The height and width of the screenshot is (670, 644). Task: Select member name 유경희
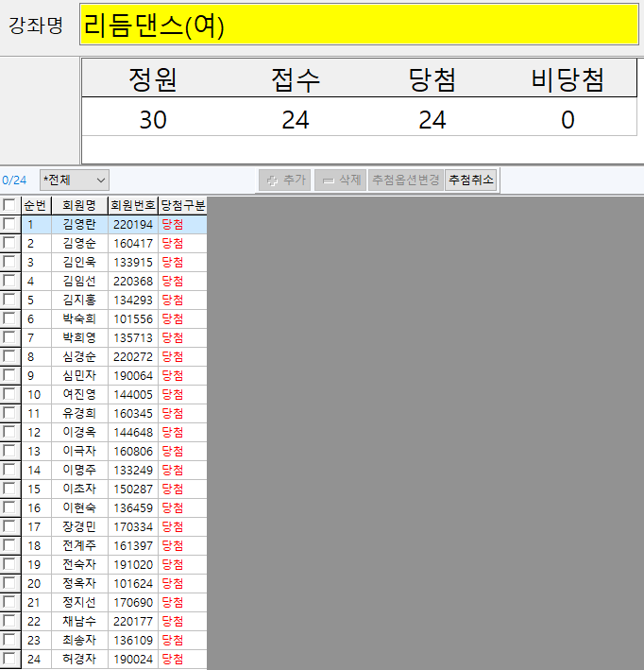tap(79, 413)
